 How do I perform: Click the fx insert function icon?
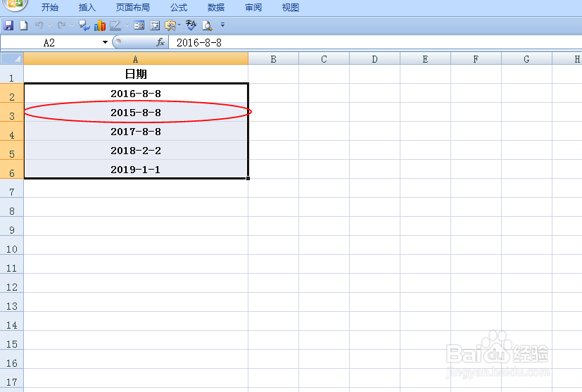click(x=160, y=42)
